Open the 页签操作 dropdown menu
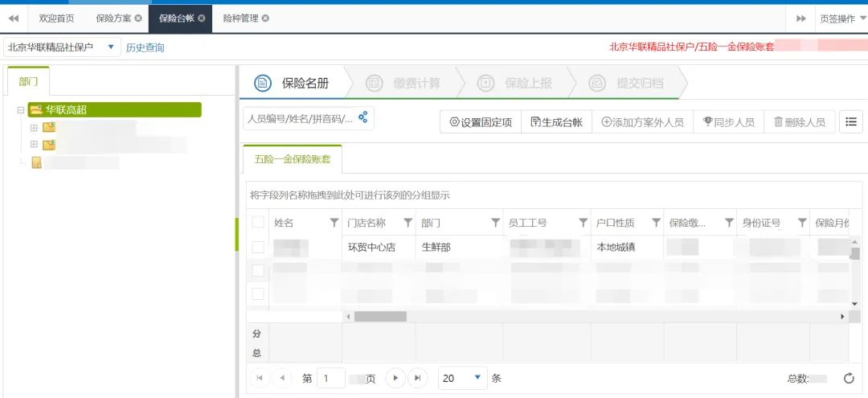Image resolution: width=868 pixels, height=398 pixels. (842, 18)
